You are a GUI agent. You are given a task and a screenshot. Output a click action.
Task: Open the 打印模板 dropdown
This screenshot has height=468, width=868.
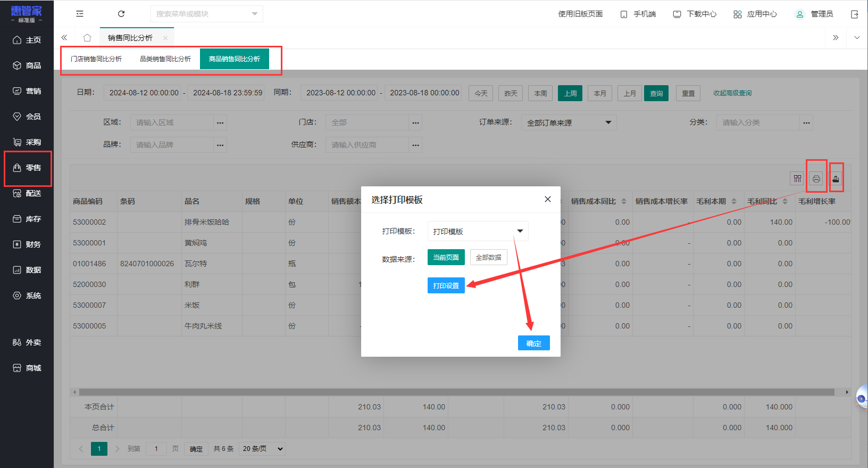[478, 231]
